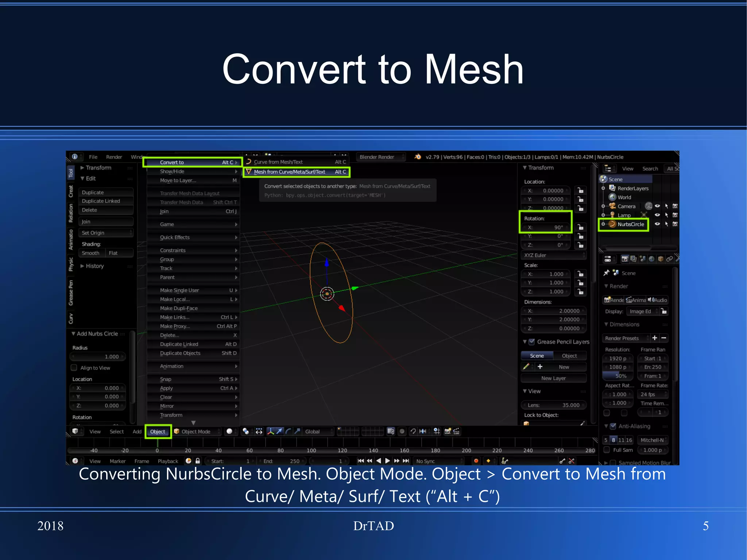Open the Object Mode dropdown
Viewport: 747px width, 560px height.
197,431
